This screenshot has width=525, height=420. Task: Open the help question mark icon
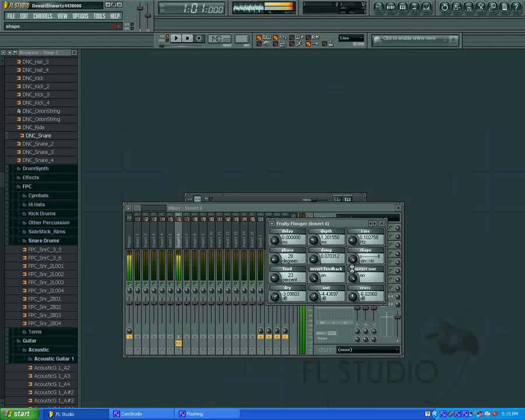[x=517, y=8]
